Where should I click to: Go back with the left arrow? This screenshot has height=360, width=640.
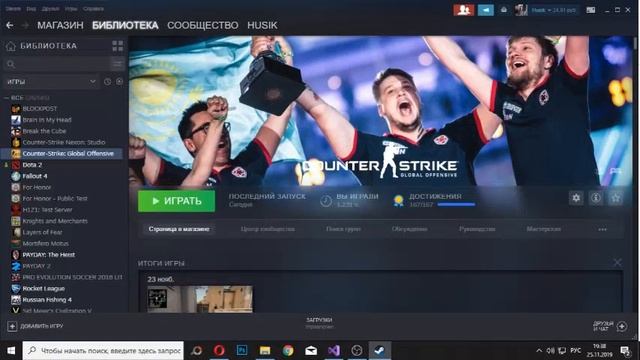point(10,25)
